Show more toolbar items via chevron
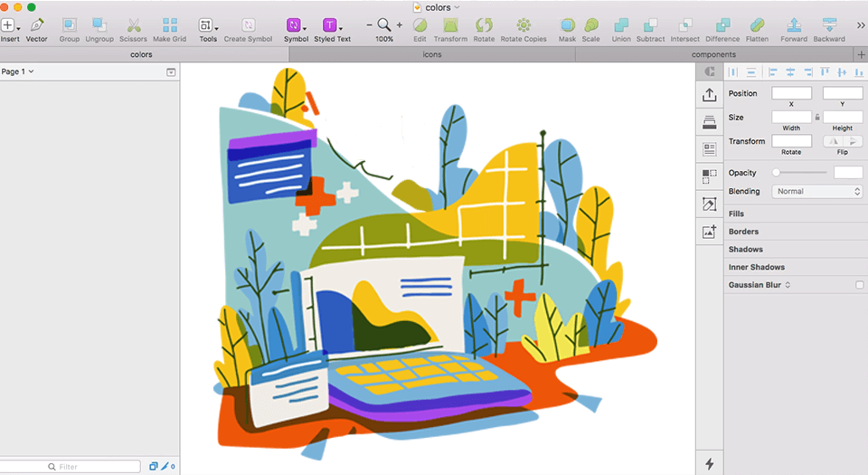868x475 pixels. point(860,25)
